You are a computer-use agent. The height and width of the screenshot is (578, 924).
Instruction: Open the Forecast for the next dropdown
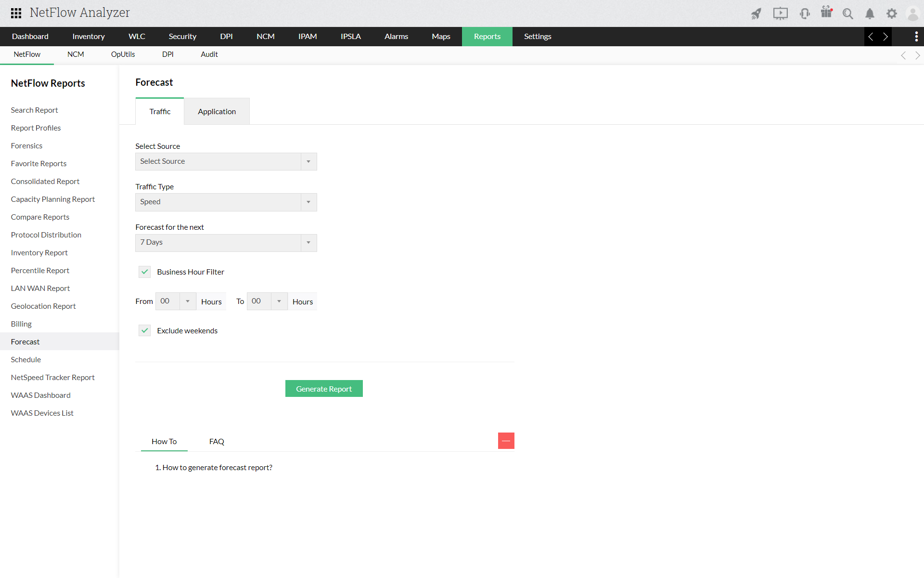[226, 242]
